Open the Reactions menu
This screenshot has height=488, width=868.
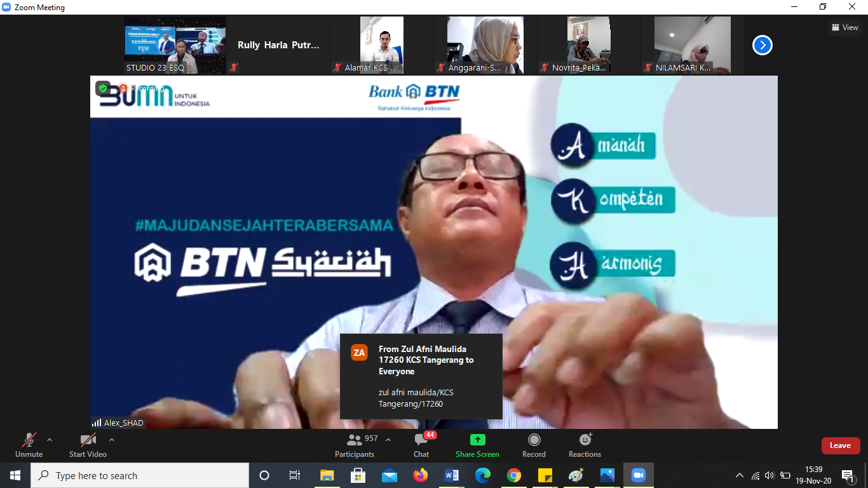(x=585, y=445)
